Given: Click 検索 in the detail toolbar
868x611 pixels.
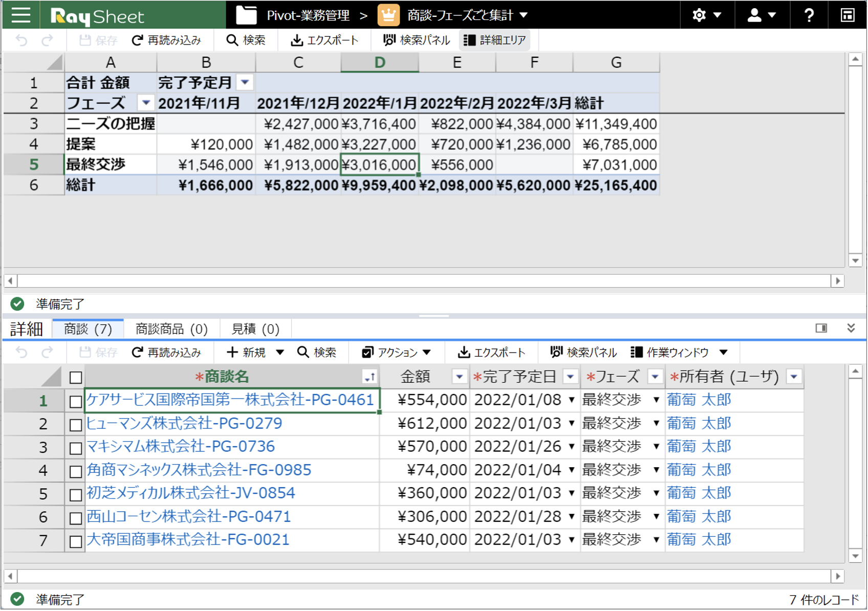Looking at the screenshot, I should pos(317,353).
